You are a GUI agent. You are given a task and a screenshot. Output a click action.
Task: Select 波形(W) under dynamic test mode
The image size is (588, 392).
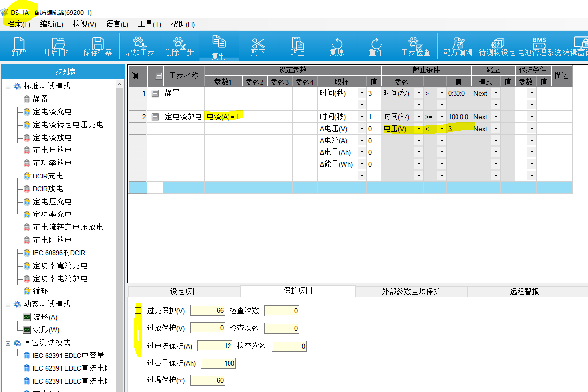pyautogui.click(x=46, y=330)
